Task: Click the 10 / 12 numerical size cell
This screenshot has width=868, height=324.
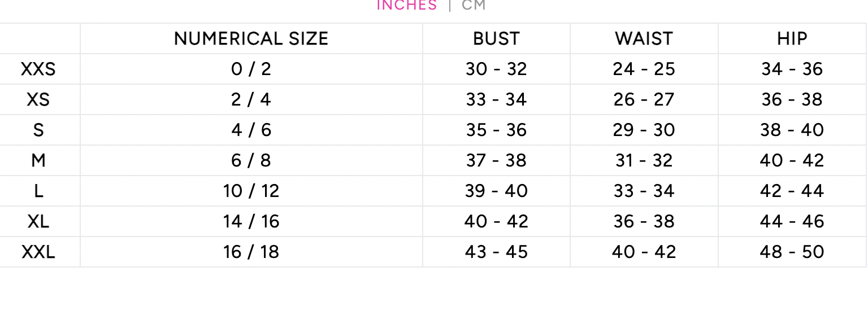Action: pyautogui.click(x=251, y=191)
